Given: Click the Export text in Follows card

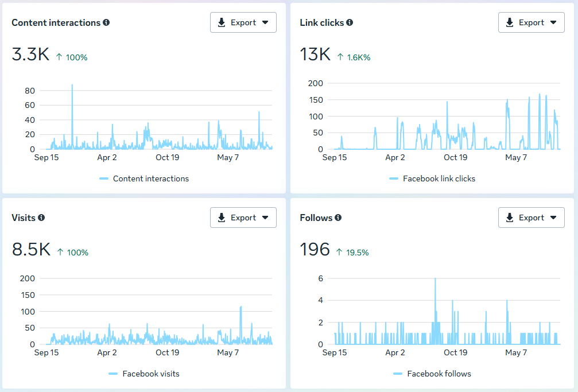Looking at the screenshot, I should click(531, 218).
